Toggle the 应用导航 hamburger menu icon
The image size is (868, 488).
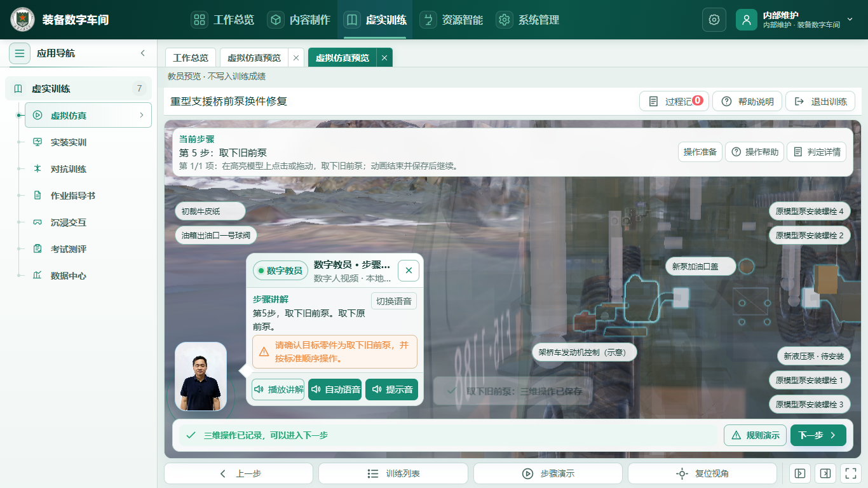[20, 53]
